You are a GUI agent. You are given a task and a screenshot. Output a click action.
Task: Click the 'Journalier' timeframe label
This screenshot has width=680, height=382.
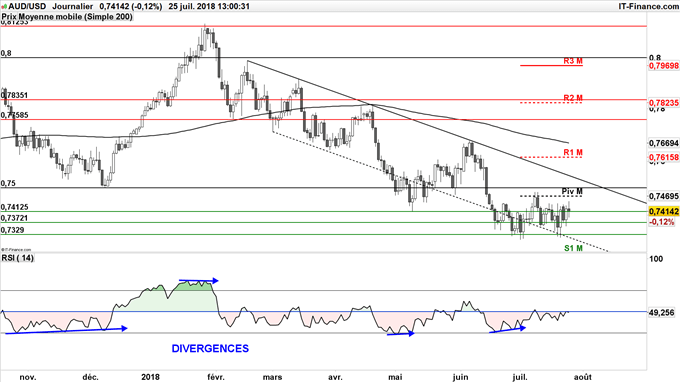point(72,7)
